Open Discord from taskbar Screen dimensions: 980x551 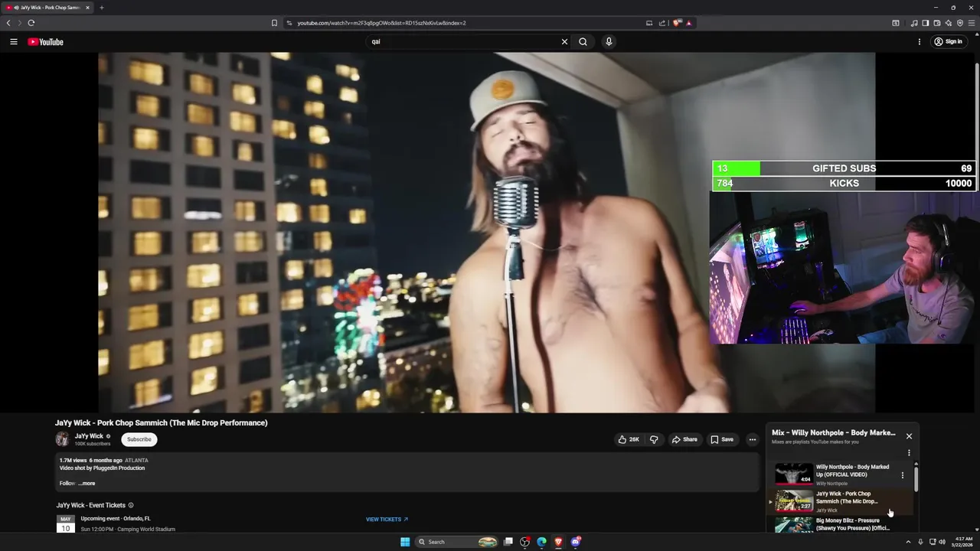[576, 542]
